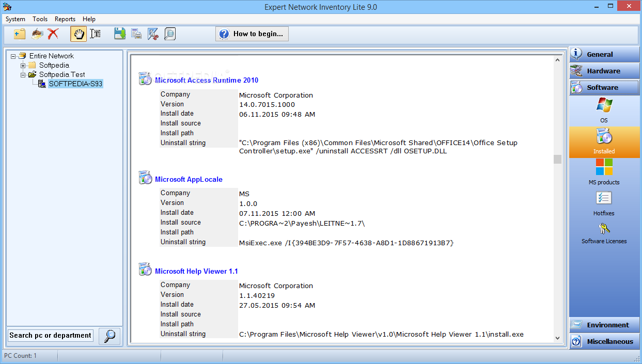Click the Environment sidebar icon
This screenshot has height=364, width=642.
(577, 325)
